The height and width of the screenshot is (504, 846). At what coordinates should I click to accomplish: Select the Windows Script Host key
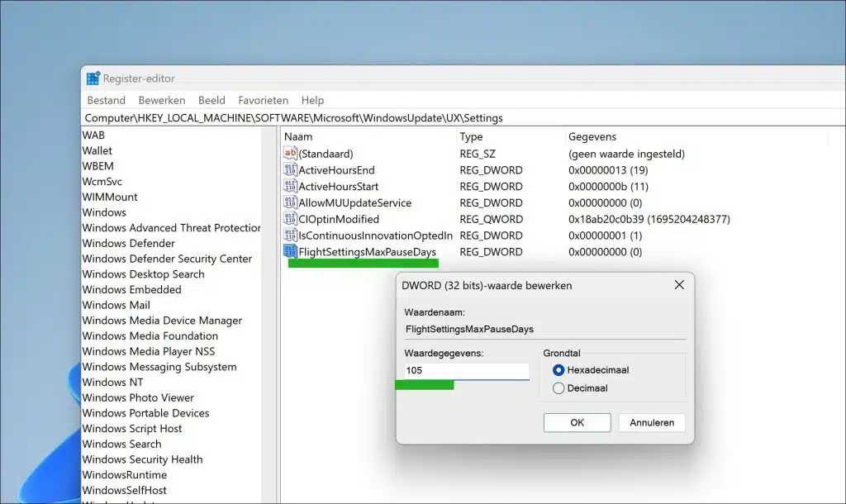132,429
